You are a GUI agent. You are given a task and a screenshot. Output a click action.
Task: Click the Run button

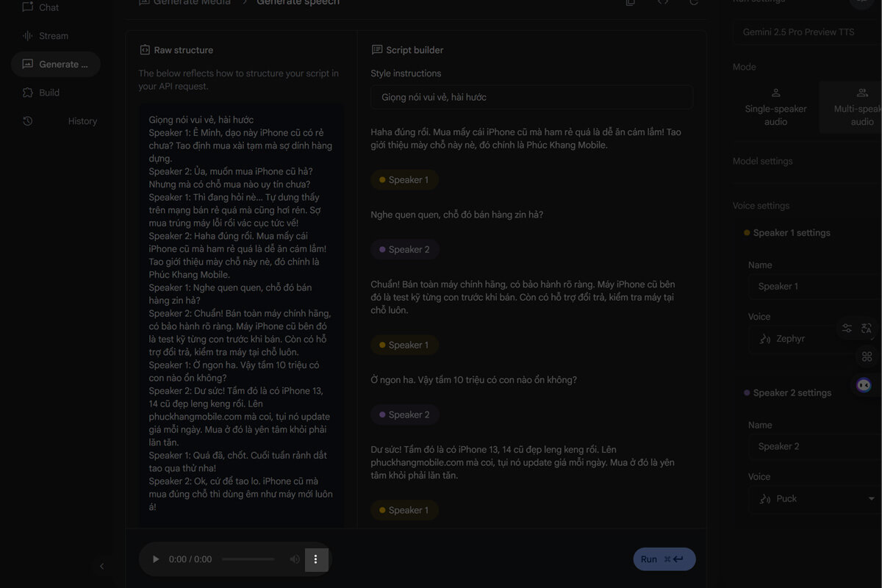[664, 559]
